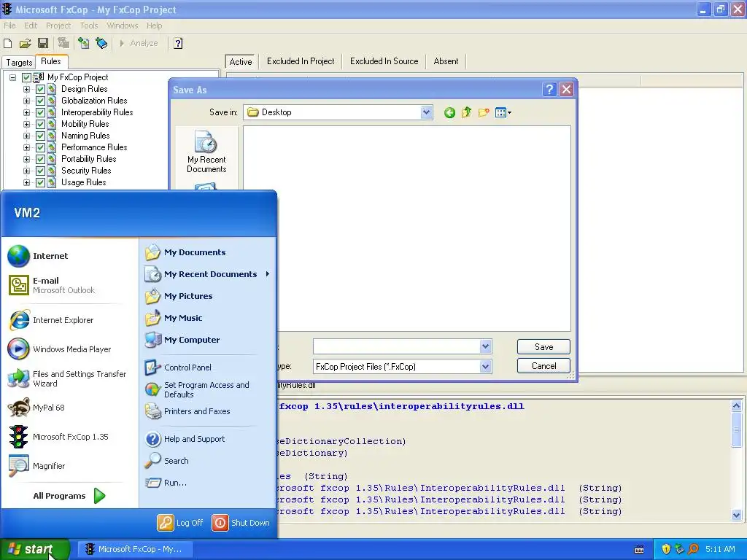Open the FxCop Project Files type dropdown

[485, 367]
